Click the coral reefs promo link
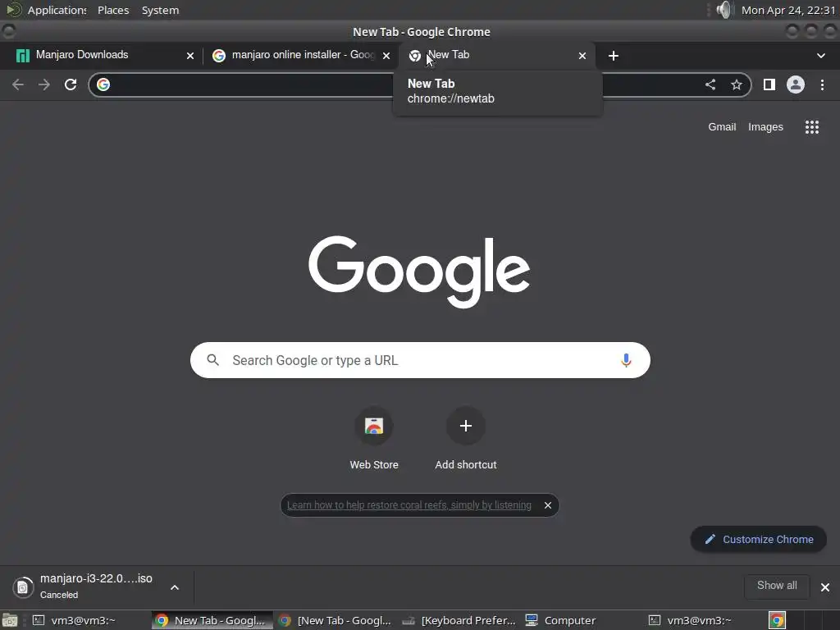 click(409, 505)
